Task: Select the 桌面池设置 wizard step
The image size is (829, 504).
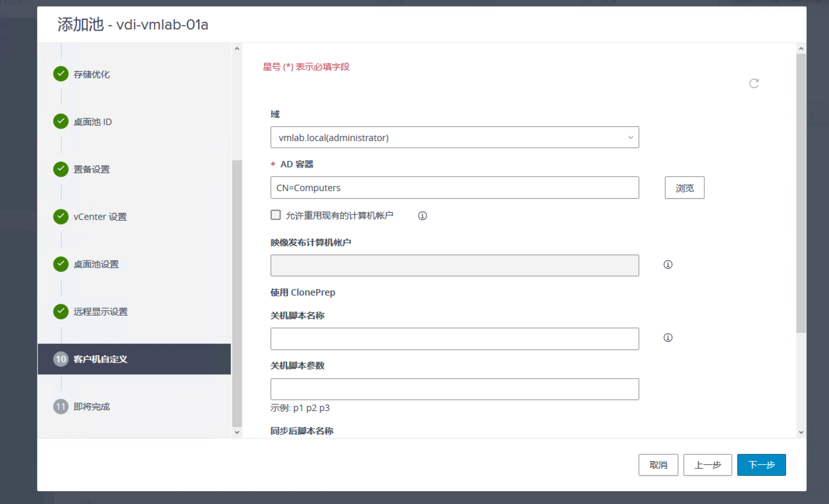Action: (96, 264)
